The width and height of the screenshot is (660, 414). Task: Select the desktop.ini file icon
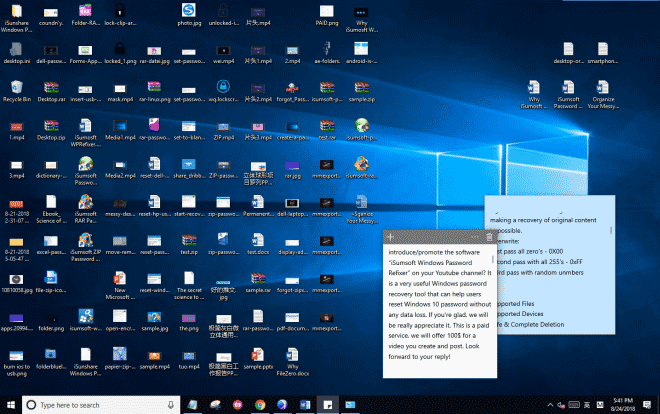click(x=17, y=47)
